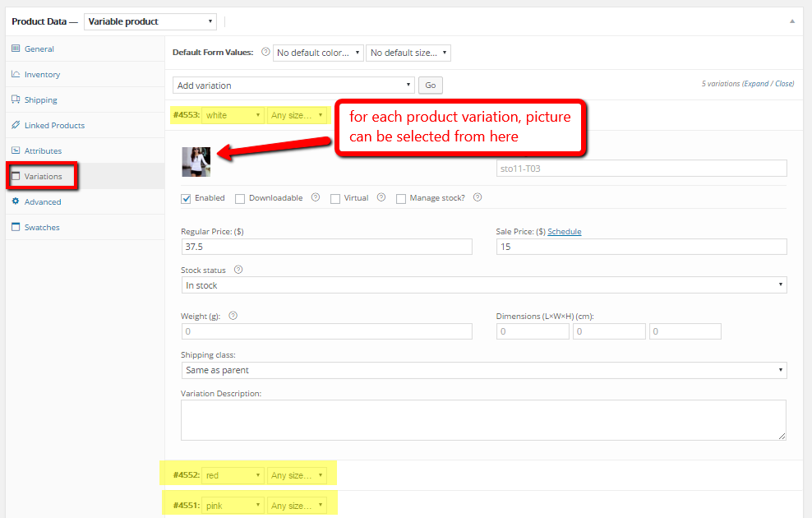Collapse the Product Data panel arrow
Viewport: 812px width, 518px height.
click(791, 21)
